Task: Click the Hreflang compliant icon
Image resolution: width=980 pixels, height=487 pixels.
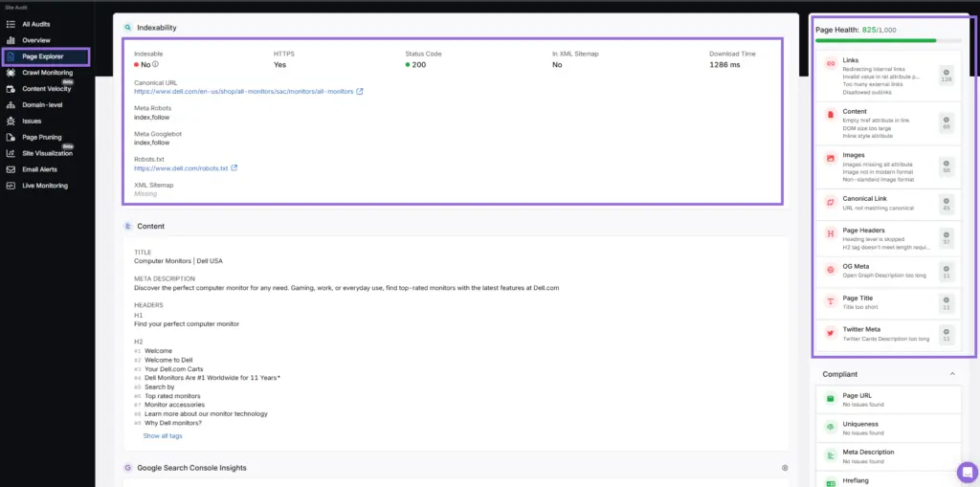Action: coord(831,482)
